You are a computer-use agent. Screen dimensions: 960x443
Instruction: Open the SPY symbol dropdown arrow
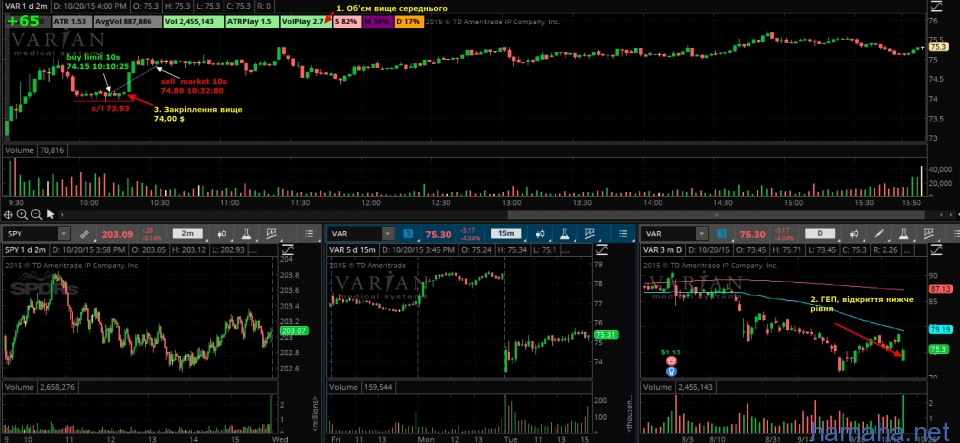[64, 234]
